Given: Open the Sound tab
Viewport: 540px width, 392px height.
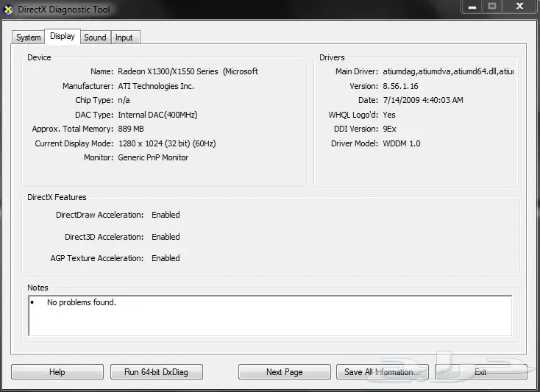Looking at the screenshot, I should 95,38.
